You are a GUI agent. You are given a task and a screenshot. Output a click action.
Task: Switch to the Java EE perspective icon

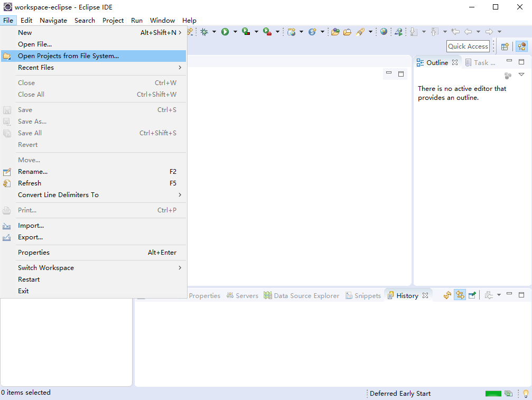[522, 46]
